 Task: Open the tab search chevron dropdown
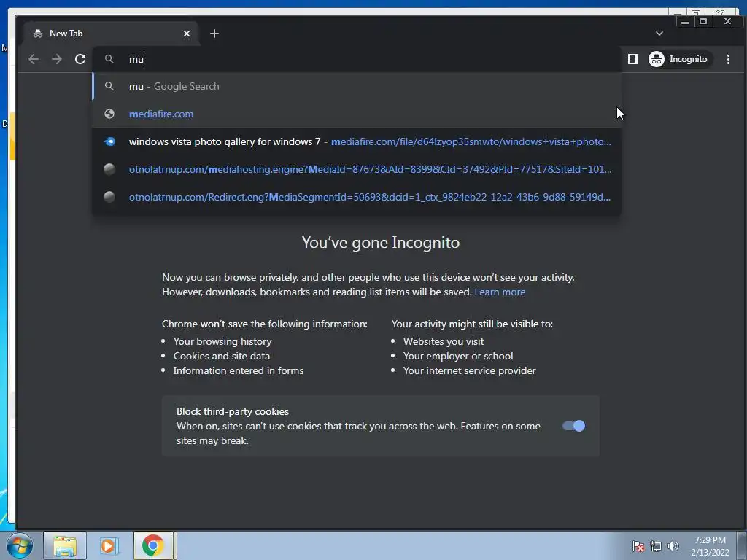[659, 34]
